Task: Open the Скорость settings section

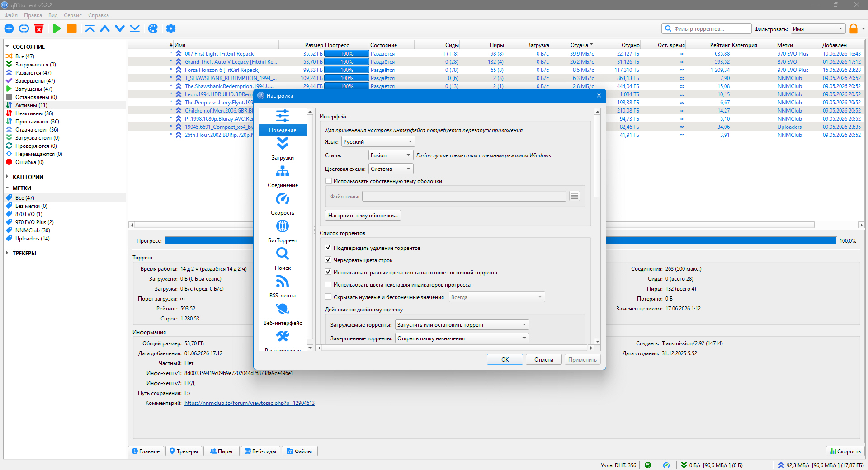Action: (x=283, y=204)
